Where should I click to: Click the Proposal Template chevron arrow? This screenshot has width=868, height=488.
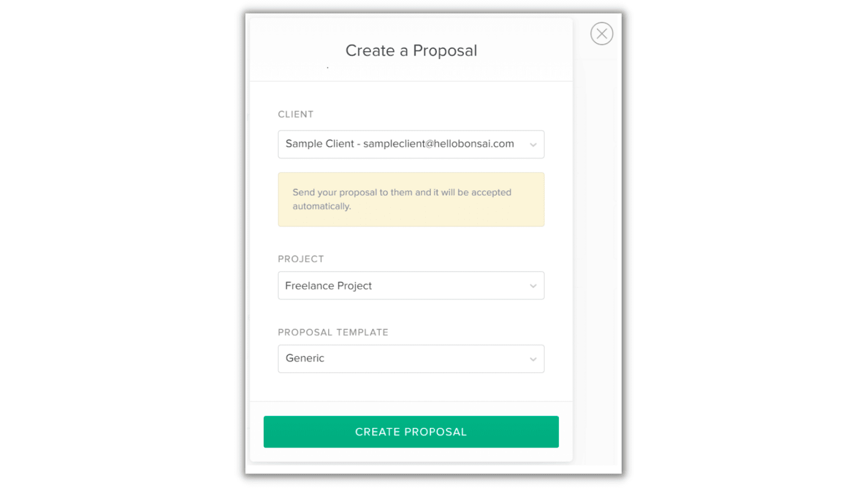click(533, 359)
